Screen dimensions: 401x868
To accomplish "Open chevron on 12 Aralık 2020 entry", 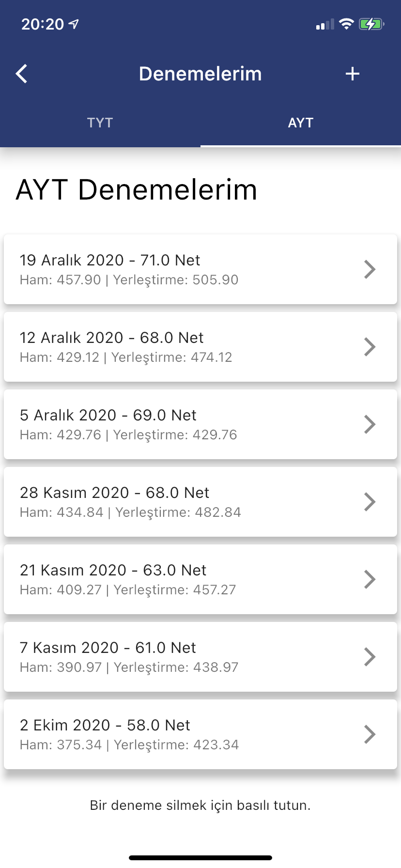I will click(370, 347).
